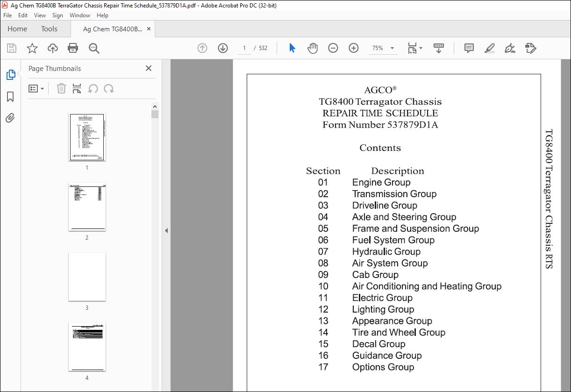571x392 pixels.
Task: Zoom out with minus button
Action: [x=333, y=48]
